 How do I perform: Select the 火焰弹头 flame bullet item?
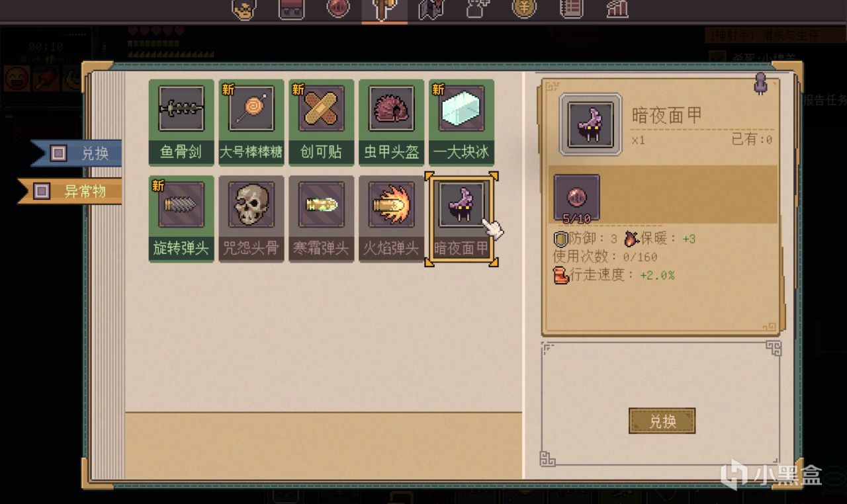[392, 219]
